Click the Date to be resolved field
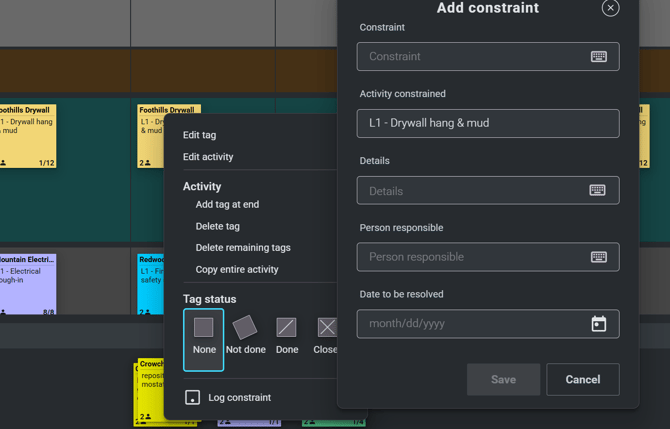Image resolution: width=670 pixels, height=429 pixels. pyautogui.click(x=488, y=324)
